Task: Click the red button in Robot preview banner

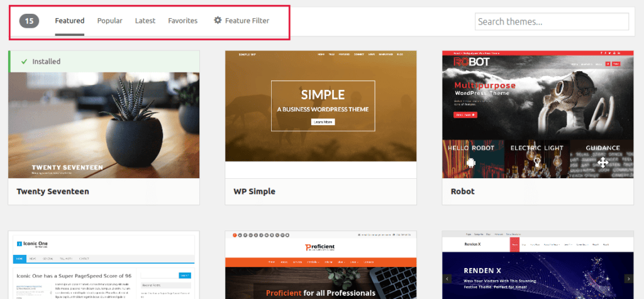Action: [465, 115]
